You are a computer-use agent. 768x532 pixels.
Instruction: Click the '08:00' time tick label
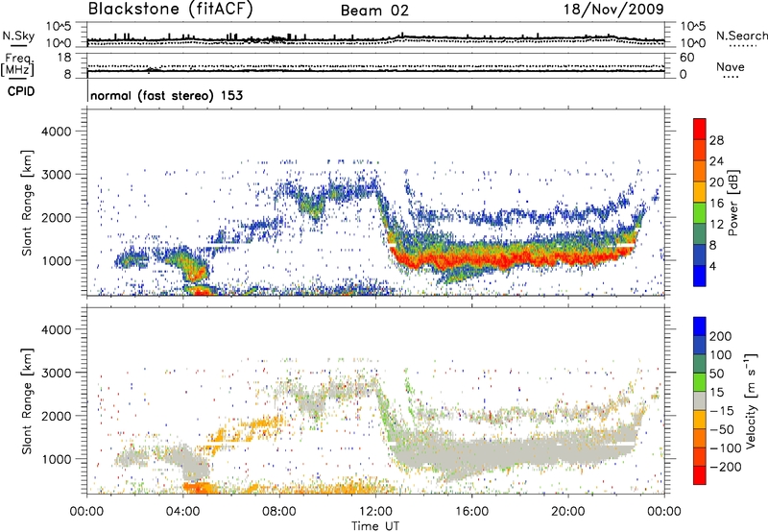pyautogui.click(x=279, y=512)
